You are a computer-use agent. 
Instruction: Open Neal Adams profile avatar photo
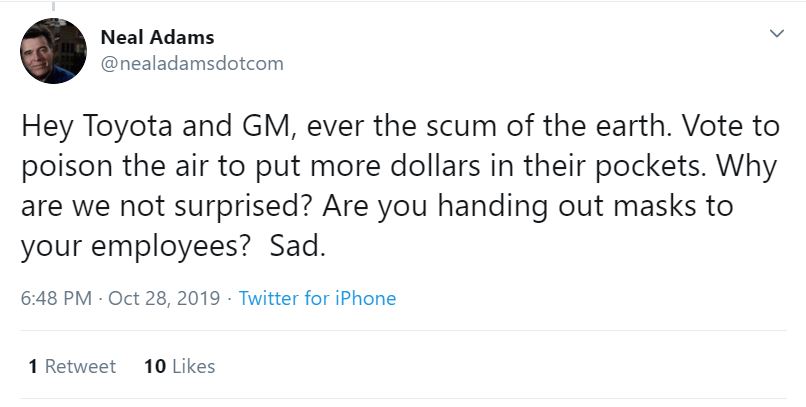53,51
